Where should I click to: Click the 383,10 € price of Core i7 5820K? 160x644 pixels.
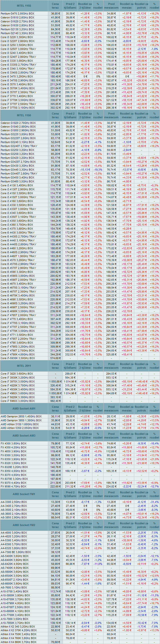pos(56,397)
